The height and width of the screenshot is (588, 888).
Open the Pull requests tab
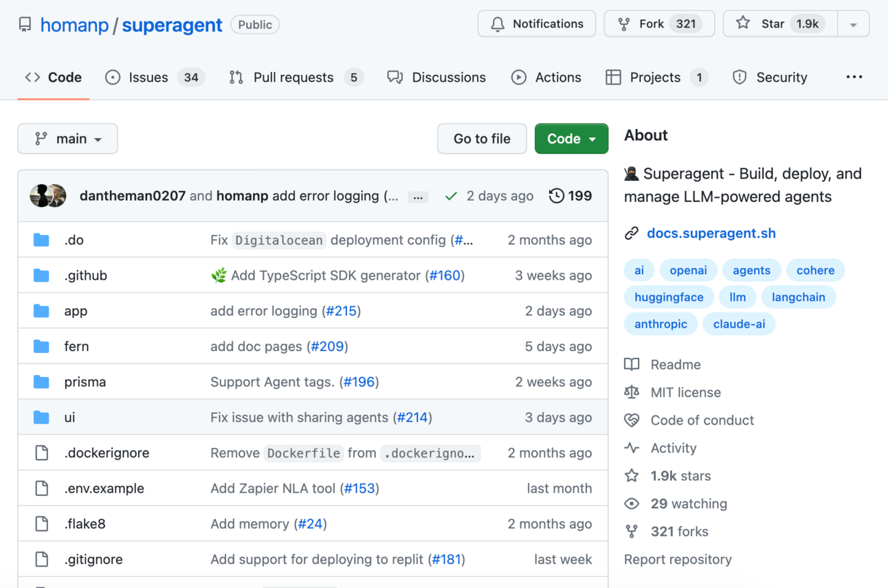(x=296, y=78)
